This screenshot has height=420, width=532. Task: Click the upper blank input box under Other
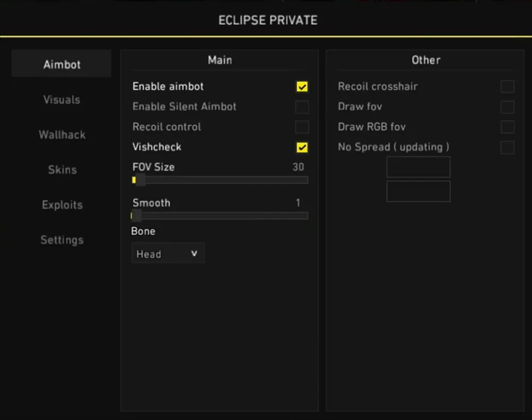pyautogui.click(x=418, y=167)
